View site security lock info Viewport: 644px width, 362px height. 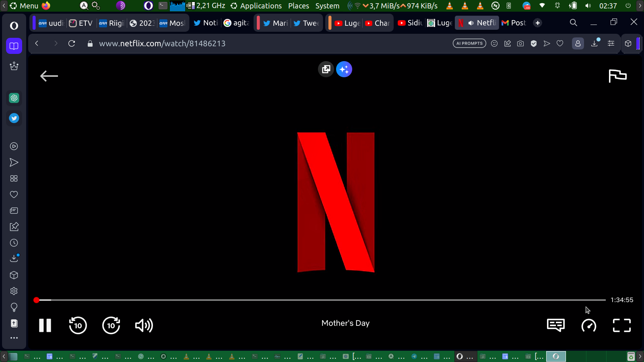click(x=90, y=43)
